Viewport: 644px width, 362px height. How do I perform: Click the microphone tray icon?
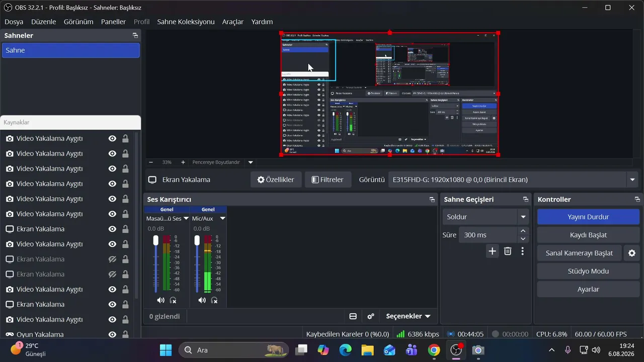[568, 350]
